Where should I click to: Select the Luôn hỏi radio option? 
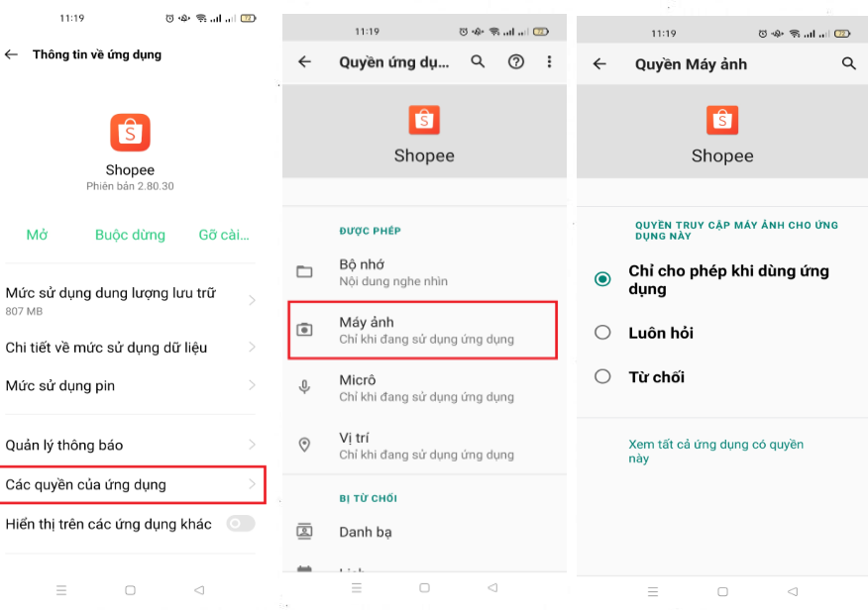(x=602, y=333)
